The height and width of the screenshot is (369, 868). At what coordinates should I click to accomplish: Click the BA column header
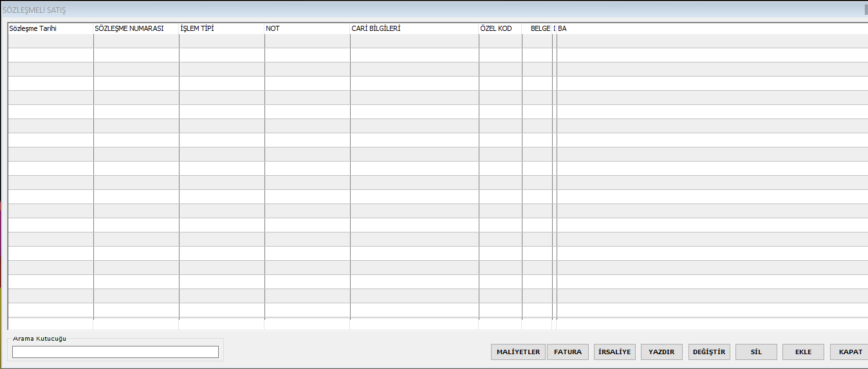pyautogui.click(x=708, y=28)
